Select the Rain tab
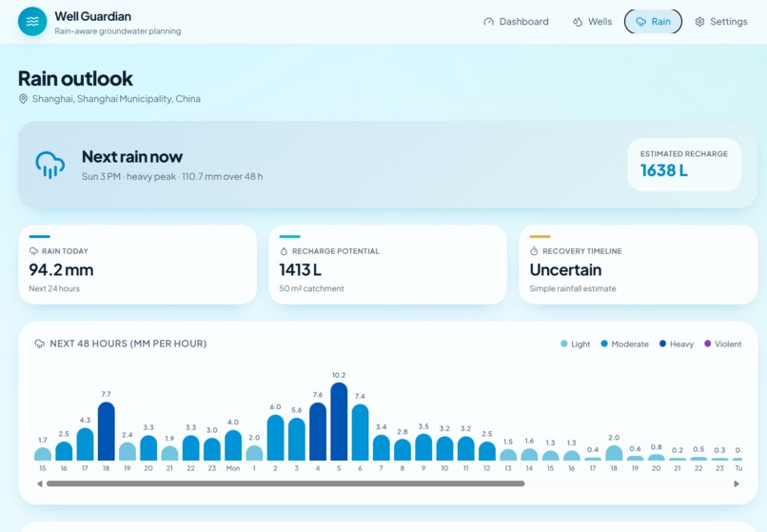Image resolution: width=767 pixels, height=532 pixels. (653, 22)
